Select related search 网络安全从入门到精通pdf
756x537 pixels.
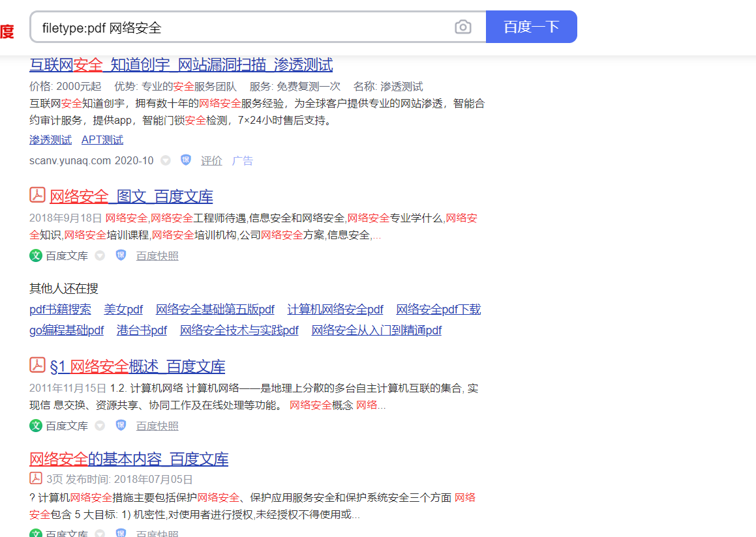click(376, 330)
